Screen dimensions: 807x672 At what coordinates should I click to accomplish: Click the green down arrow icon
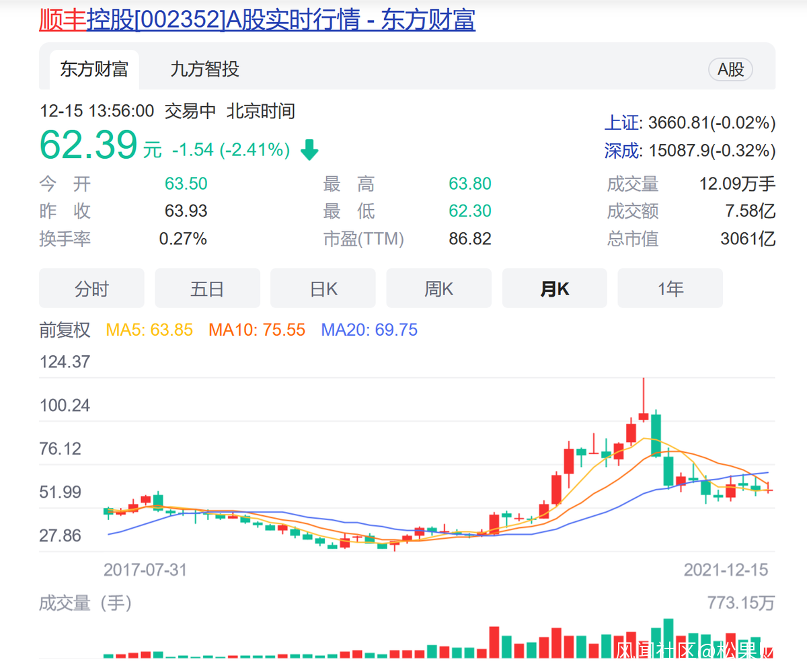[x=309, y=150]
